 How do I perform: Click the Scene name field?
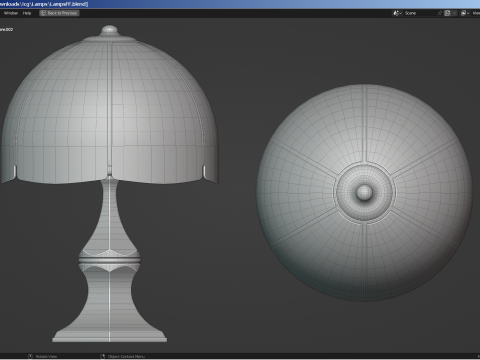[419, 13]
